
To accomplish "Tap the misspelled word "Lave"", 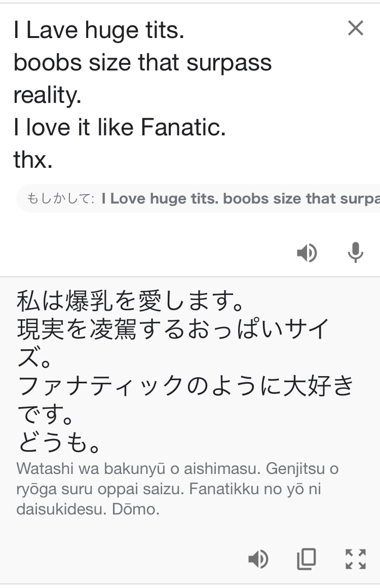I will [53, 30].
